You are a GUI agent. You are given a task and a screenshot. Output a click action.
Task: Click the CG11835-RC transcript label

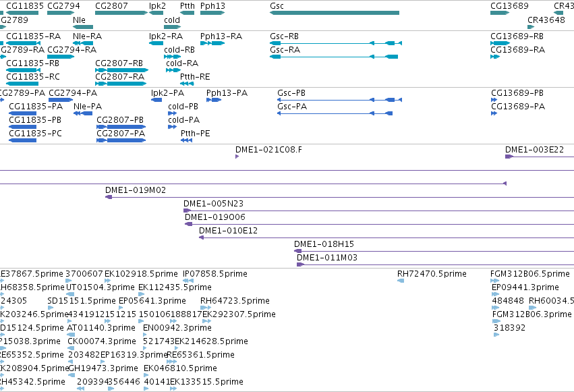click(x=33, y=77)
